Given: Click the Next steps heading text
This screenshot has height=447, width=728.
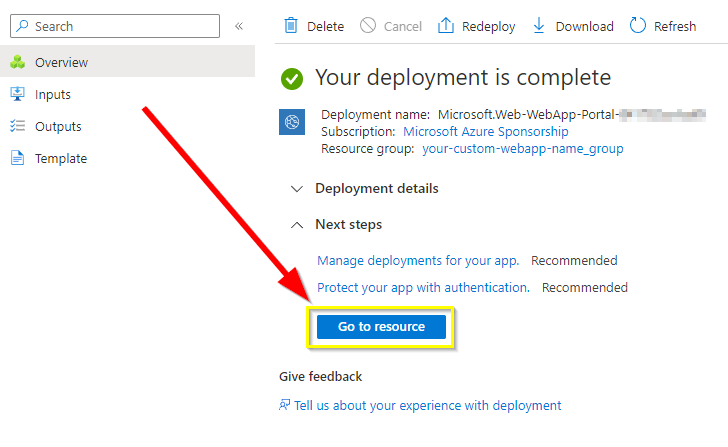Looking at the screenshot, I should pos(349,225).
